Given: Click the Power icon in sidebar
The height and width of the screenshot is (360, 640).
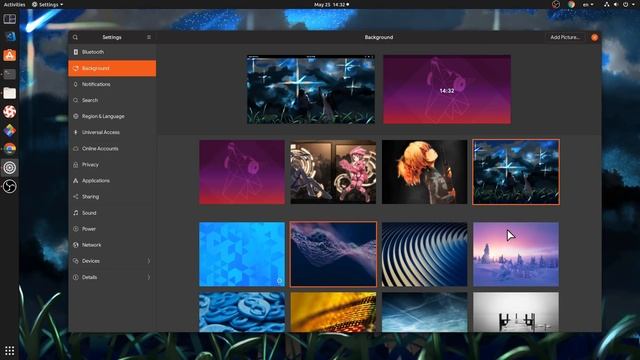Looking at the screenshot, I should click(76, 229).
